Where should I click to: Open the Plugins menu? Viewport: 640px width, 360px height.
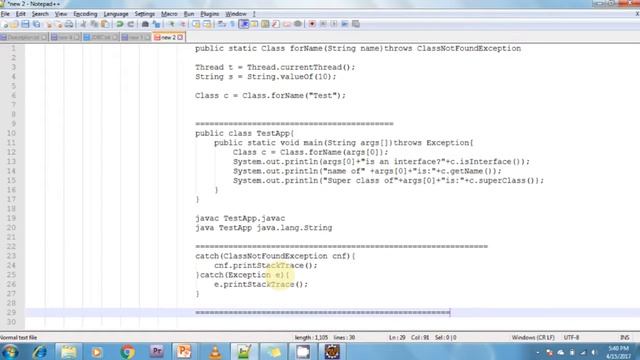(x=209, y=14)
